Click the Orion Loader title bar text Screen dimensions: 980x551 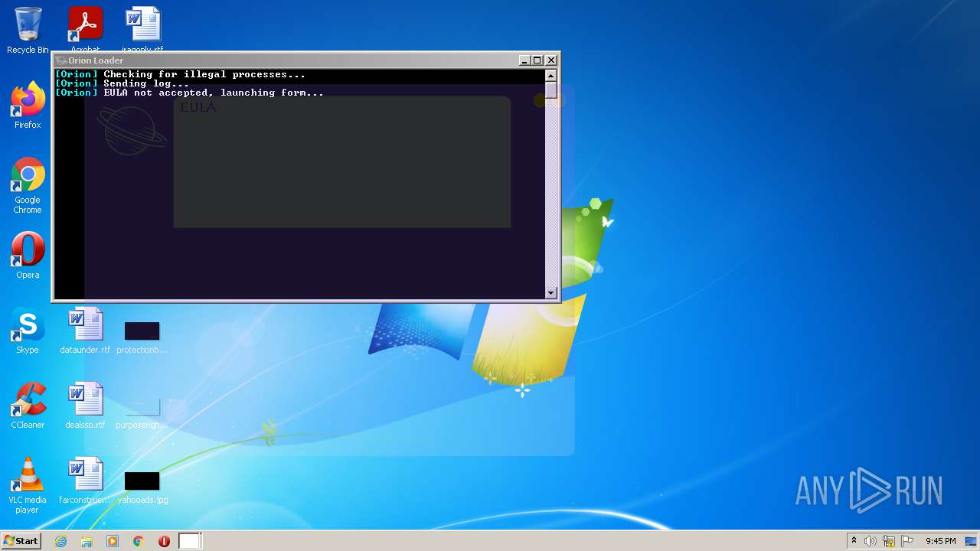[96, 60]
